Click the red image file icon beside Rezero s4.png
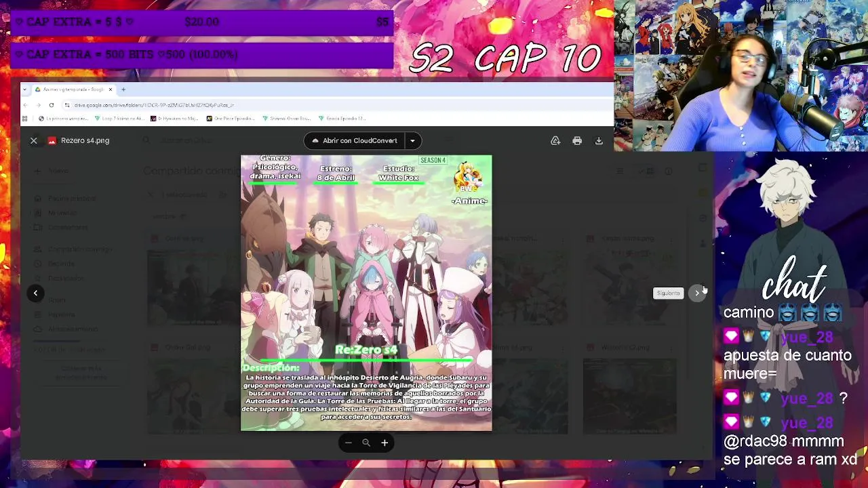Screen dimensions: 868x488 (x=52, y=140)
